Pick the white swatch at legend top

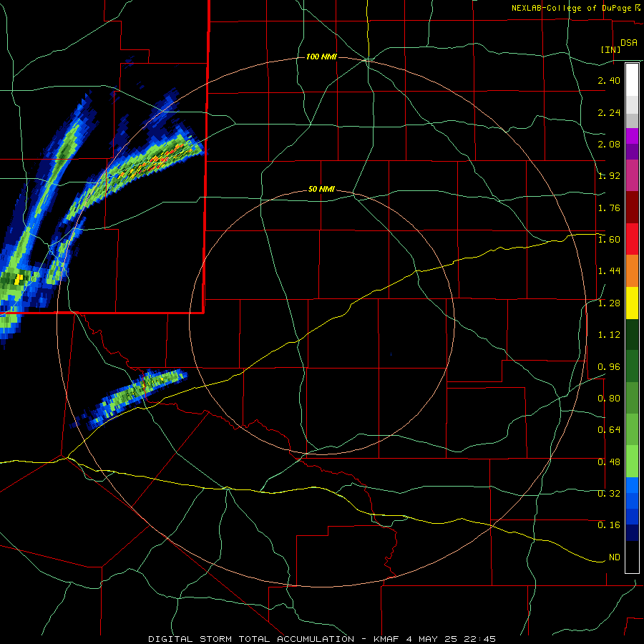click(632, 79)
